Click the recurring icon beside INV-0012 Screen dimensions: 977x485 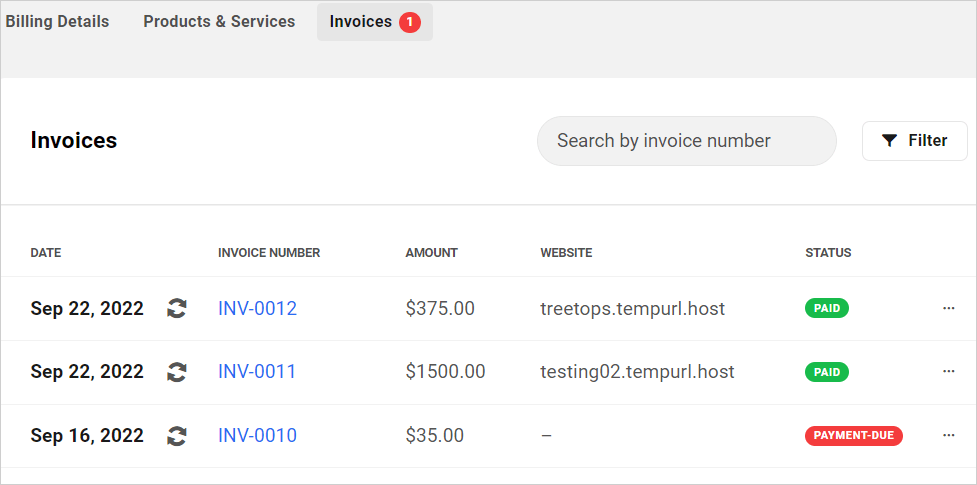coord(177,308)
